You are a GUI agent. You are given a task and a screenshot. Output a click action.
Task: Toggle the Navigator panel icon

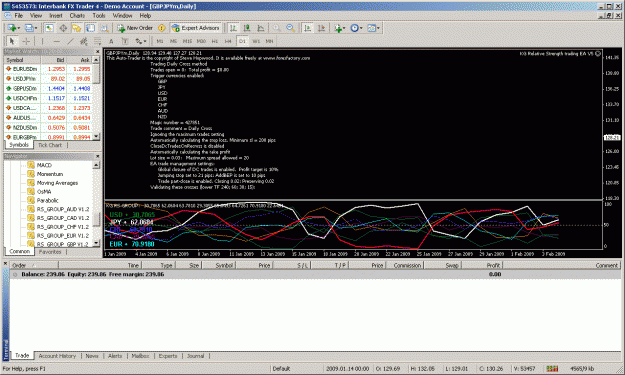click(x=77, y=28)
